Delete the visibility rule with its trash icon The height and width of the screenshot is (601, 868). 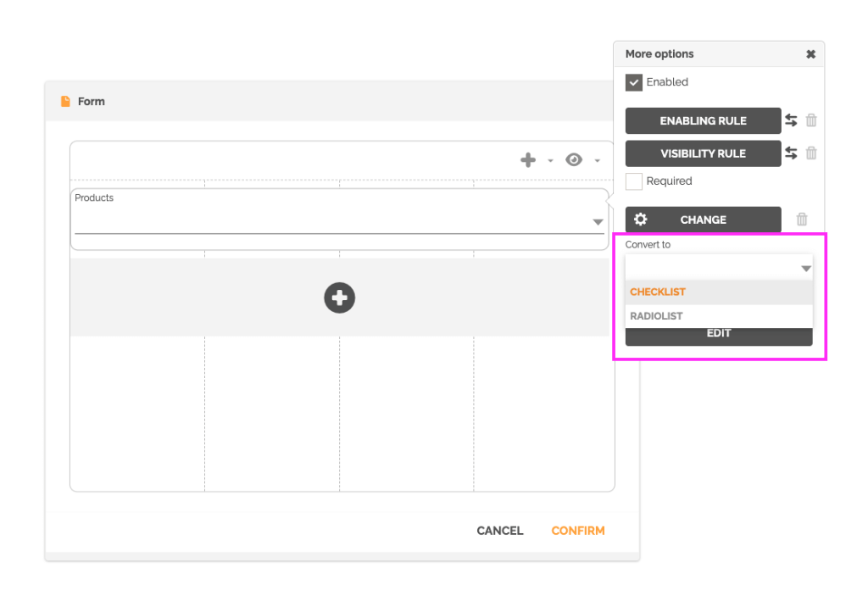coord(811,153)
